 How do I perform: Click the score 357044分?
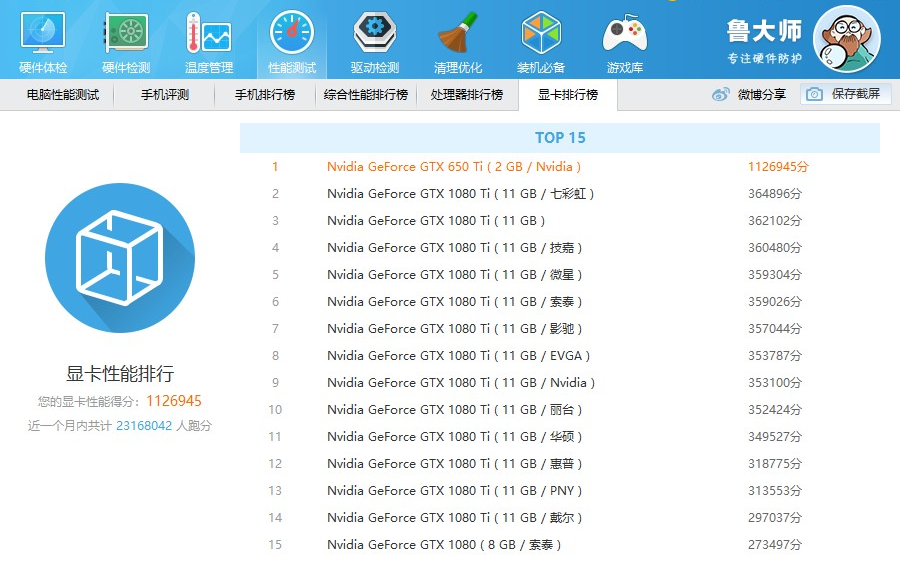[x=774, y=328]
